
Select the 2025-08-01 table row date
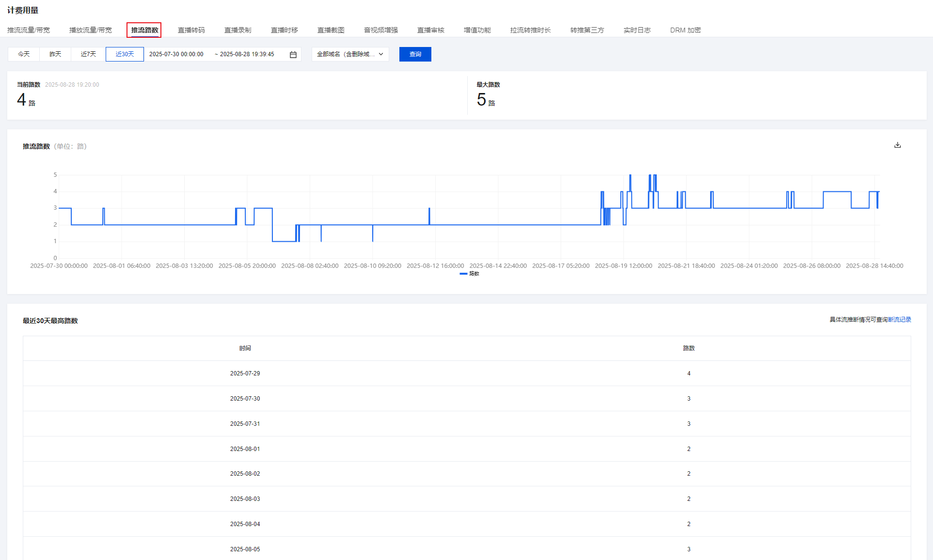(245, 449)
